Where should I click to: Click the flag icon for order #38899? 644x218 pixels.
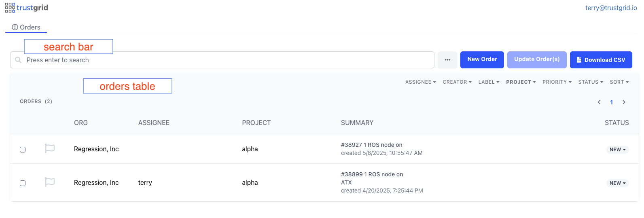(50, 182)
